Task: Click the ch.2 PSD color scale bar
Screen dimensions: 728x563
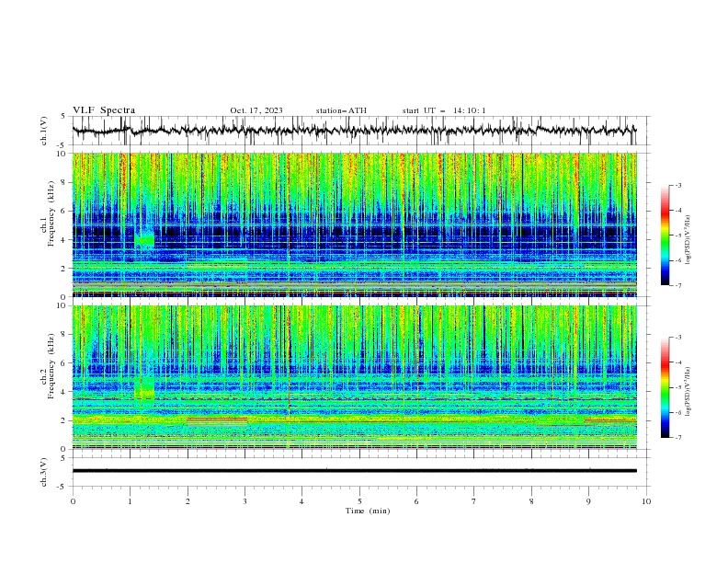Action: click(665, 387)
